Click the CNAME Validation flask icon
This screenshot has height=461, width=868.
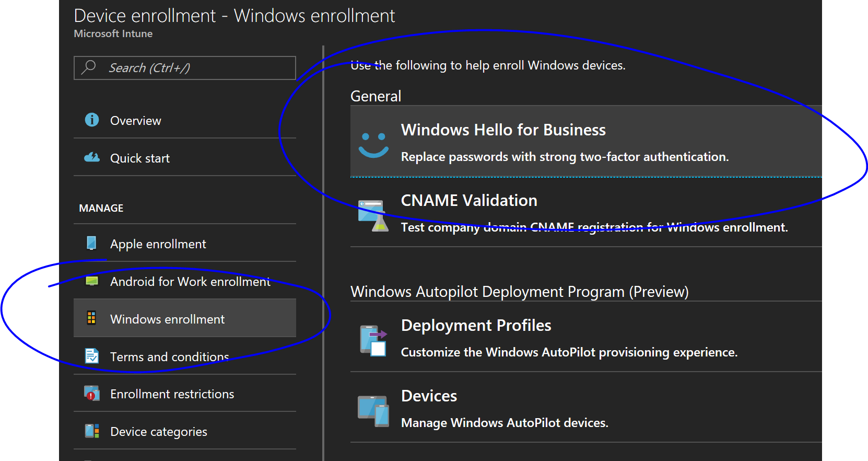[x=373, y=215]
